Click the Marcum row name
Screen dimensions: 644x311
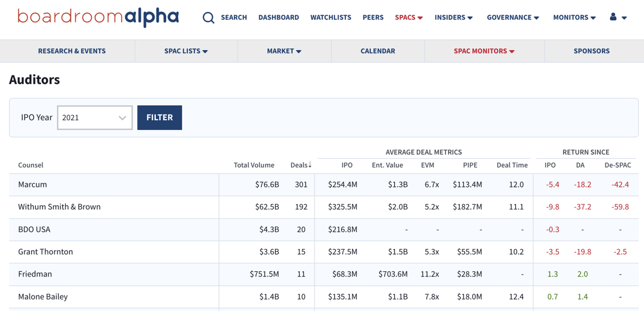point(32,185)
